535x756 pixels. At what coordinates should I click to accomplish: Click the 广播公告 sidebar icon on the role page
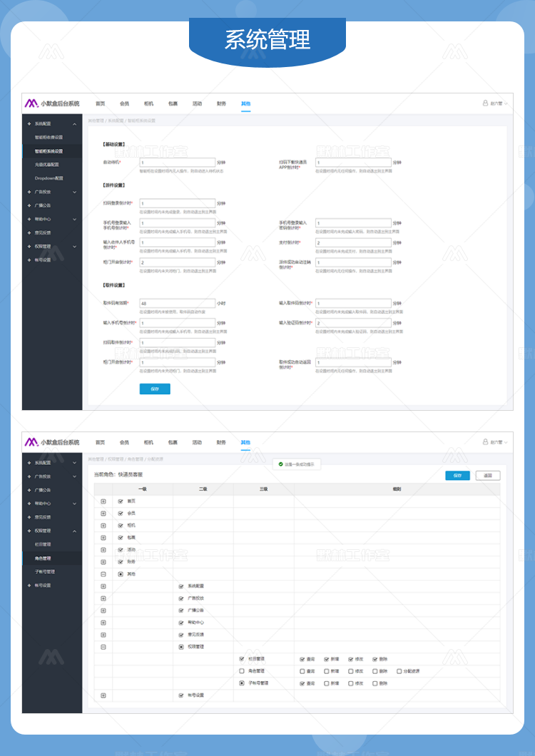29,490
